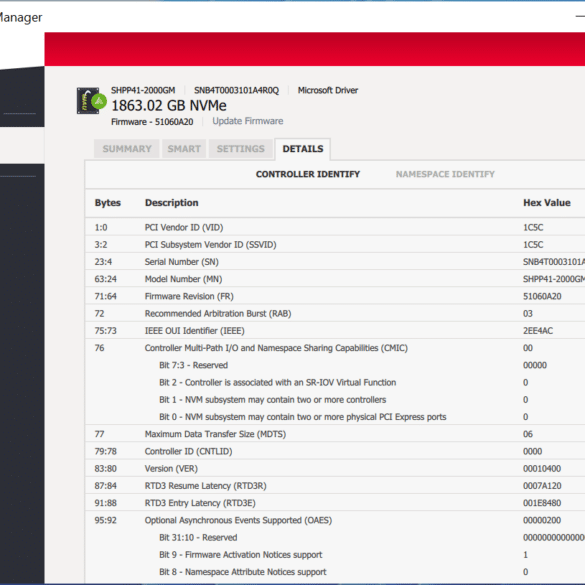Click the Update Firmware link

pos(248,121)
